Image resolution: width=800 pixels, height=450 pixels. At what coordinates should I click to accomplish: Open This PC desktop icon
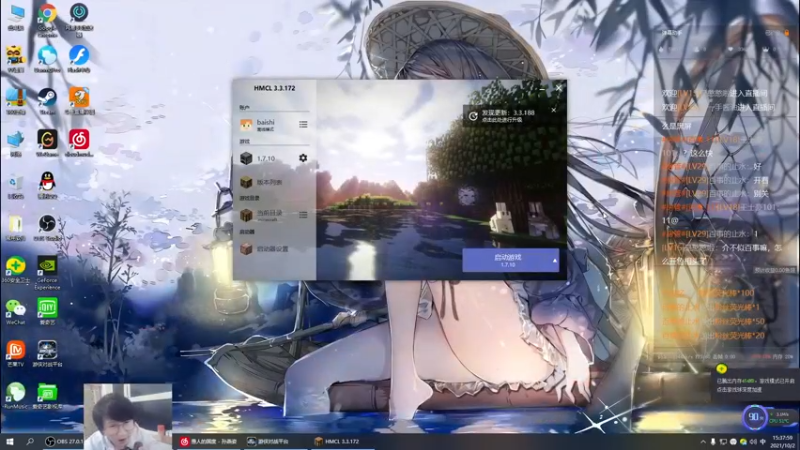[x=16, y=17]
